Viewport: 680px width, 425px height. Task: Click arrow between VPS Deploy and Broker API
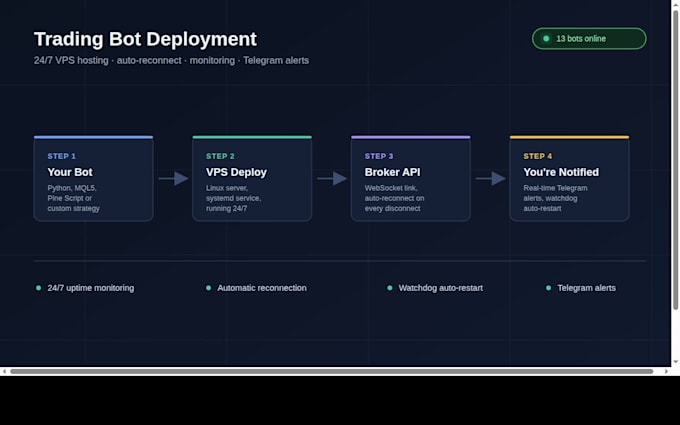click(332, 178)
